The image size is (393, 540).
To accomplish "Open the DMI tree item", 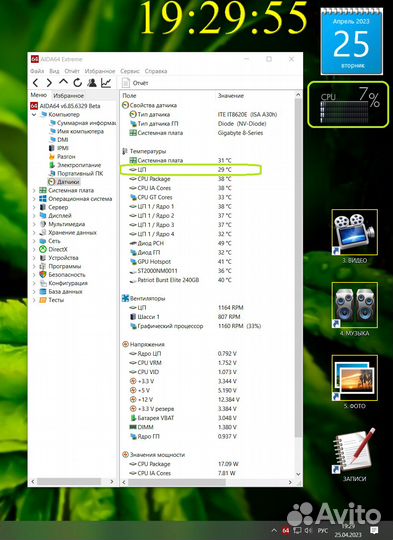I will (59, 139).
